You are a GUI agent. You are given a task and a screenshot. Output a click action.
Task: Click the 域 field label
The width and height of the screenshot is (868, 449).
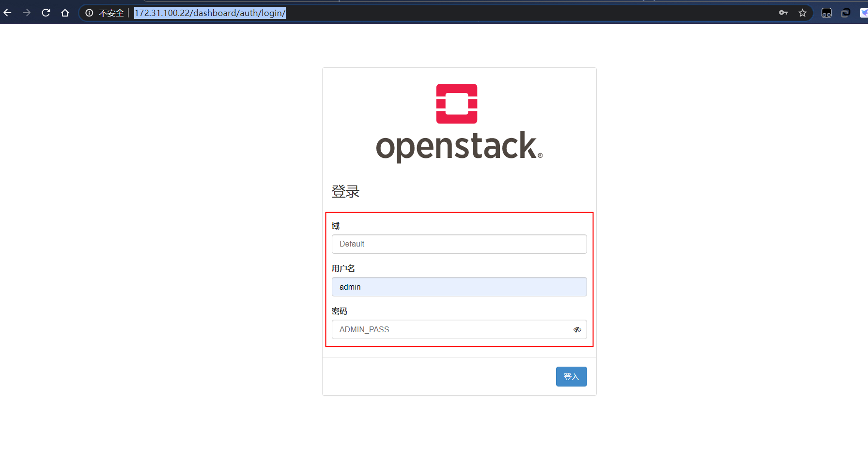pos(336,226)
